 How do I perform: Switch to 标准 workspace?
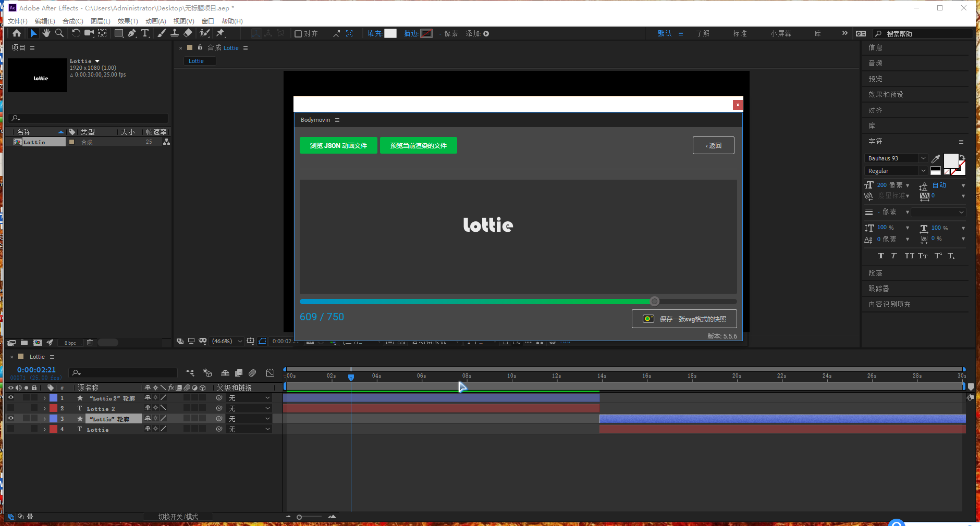pyautogui.click(x=740, y=33)
